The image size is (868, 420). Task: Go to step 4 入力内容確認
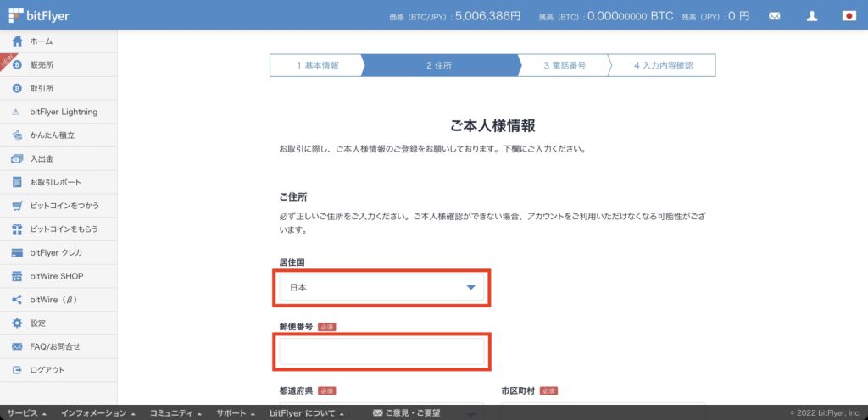click(662, 65)
